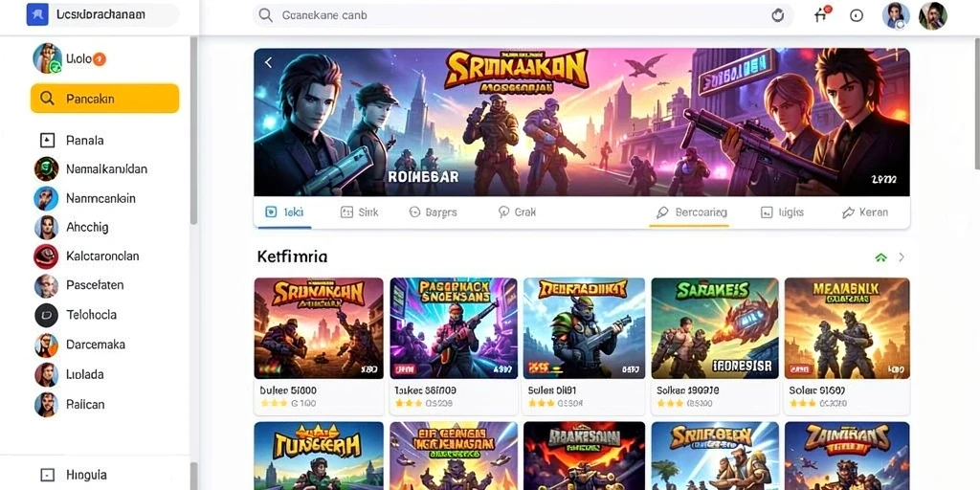The width and height of the screenshot is (980, 490).
Task: Switch to the Bargers tab
Action: (x=433, y=212)
